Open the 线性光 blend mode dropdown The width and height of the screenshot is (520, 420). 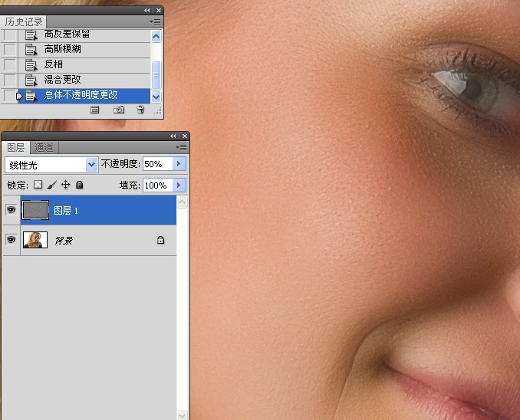92,165
